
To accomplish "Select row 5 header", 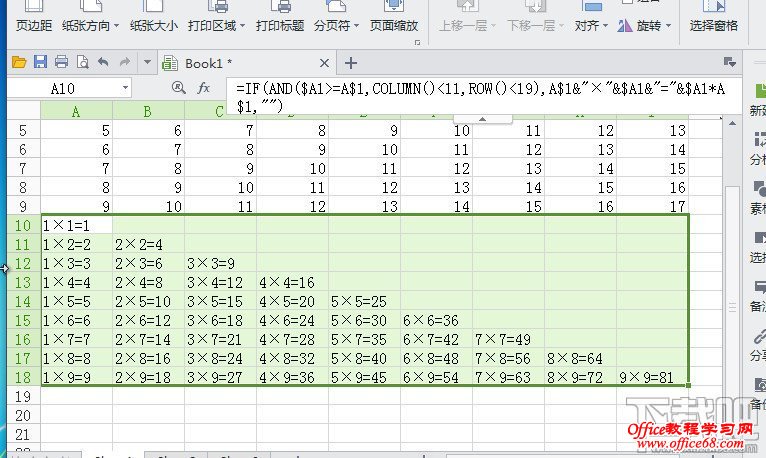I will [x=23, y=130].
